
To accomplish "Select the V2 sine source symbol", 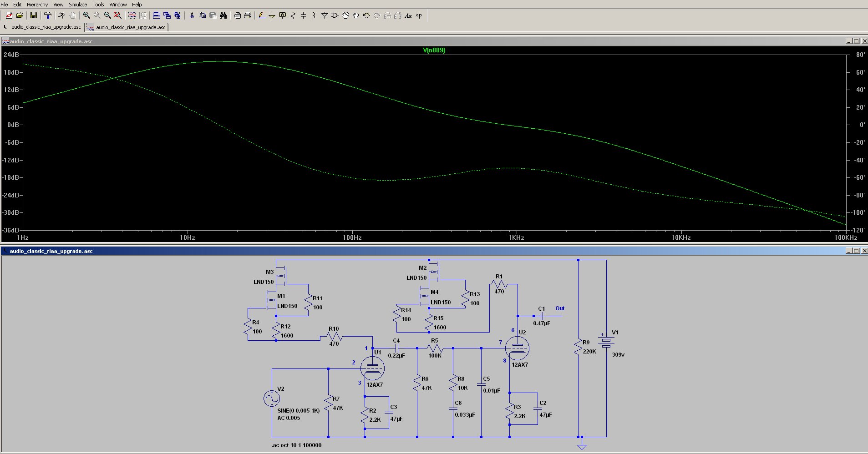I will 272,399.
